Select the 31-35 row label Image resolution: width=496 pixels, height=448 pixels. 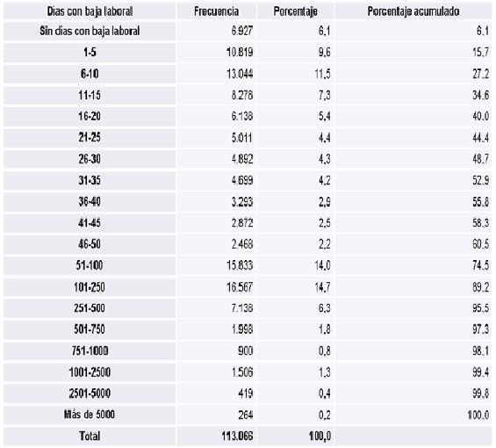pos(90,180)
